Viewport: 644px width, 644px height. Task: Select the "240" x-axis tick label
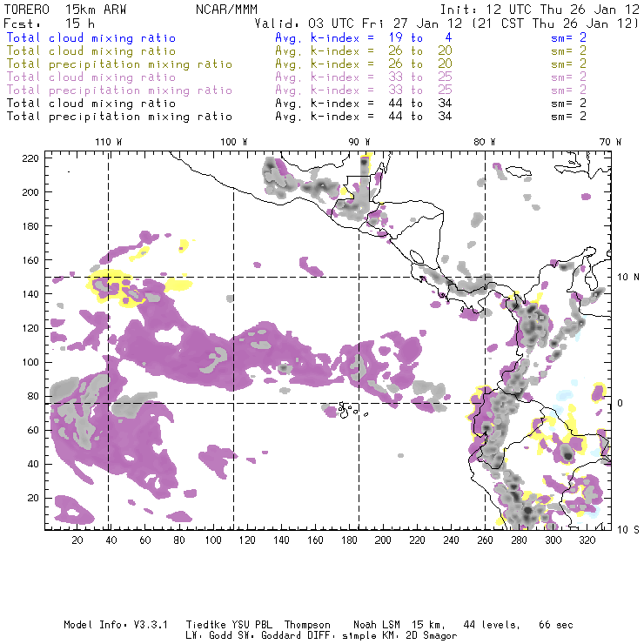pos(451,540)
